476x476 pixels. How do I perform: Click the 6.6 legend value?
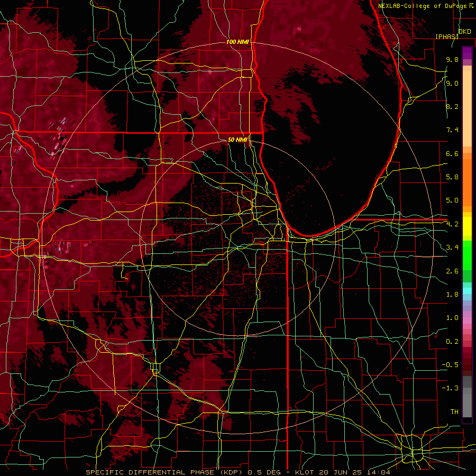tap(452, 153)
